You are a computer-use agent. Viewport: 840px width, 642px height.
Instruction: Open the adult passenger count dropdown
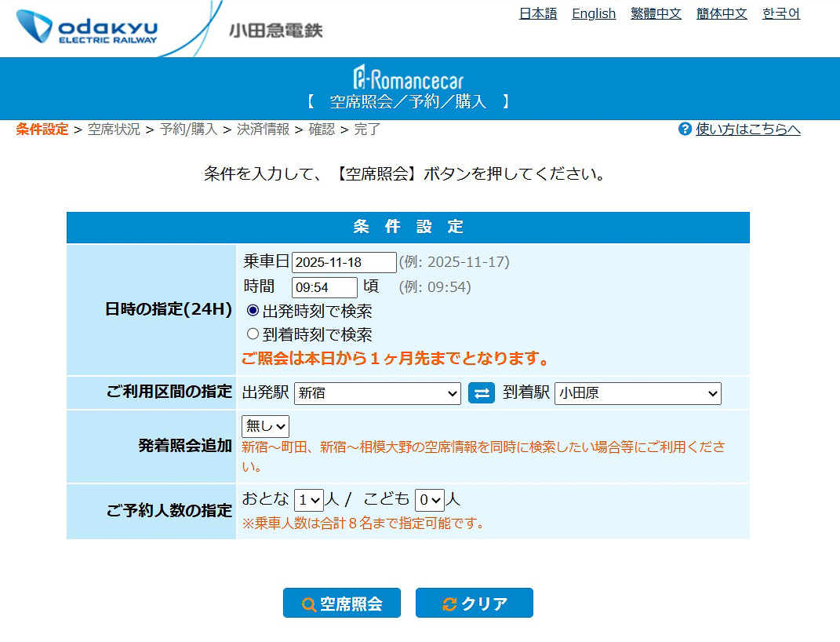[x=310, y=500]
